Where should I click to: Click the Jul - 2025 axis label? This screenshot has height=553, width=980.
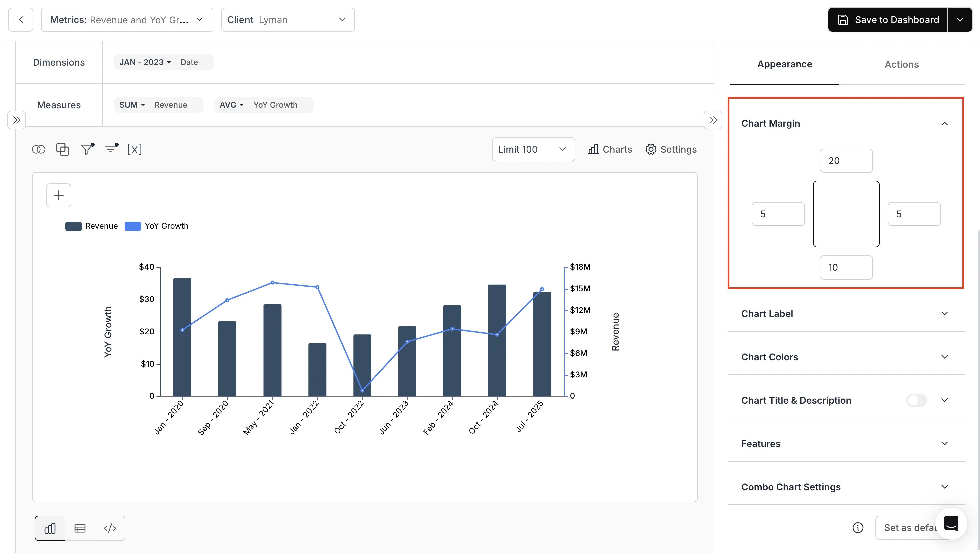[x=530, y=416]
